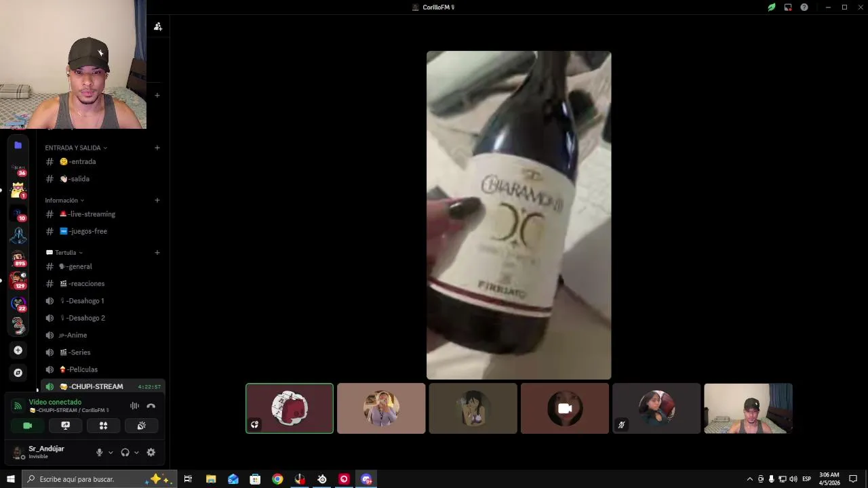Viewport: 868px width, 488px height.
Task: Join the Series voice channel
Action: [x=102, y=352]
